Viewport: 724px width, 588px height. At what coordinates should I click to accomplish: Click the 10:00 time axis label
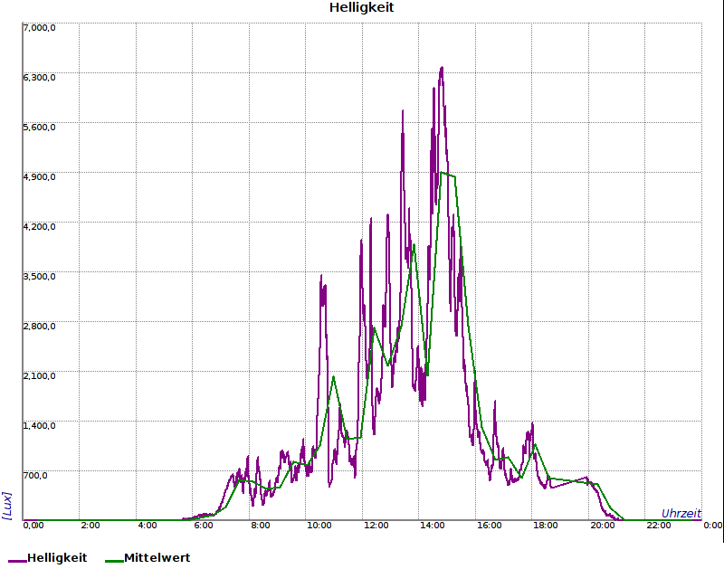319,526
